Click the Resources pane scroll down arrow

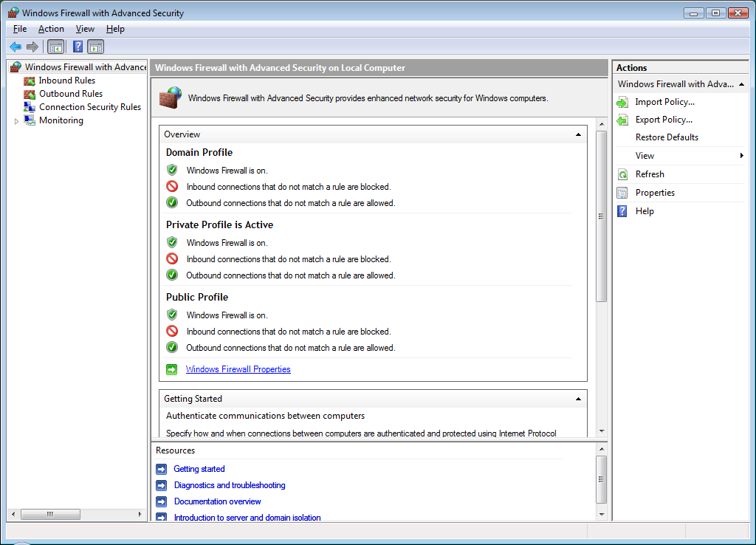tap(601, 515)
